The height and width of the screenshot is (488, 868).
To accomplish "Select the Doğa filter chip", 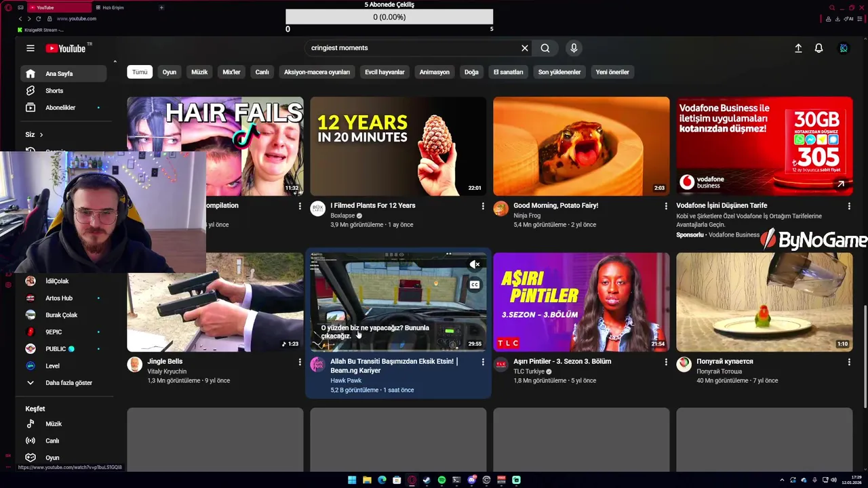I will [x=471, y=72].
